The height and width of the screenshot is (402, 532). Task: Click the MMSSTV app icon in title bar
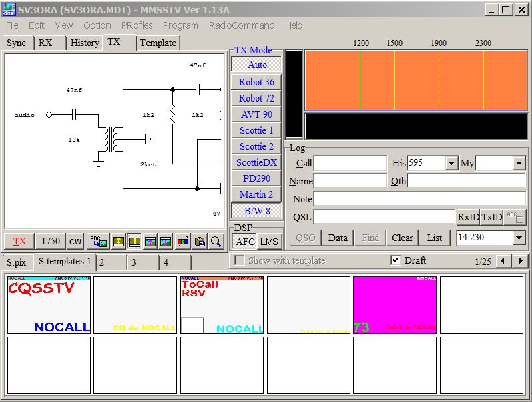[x=9, y=9]
